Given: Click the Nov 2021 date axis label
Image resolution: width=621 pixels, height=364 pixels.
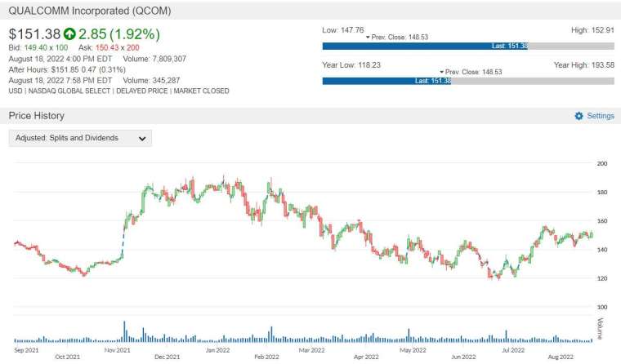Looking at the screenshot, I should tap(117, 350).
